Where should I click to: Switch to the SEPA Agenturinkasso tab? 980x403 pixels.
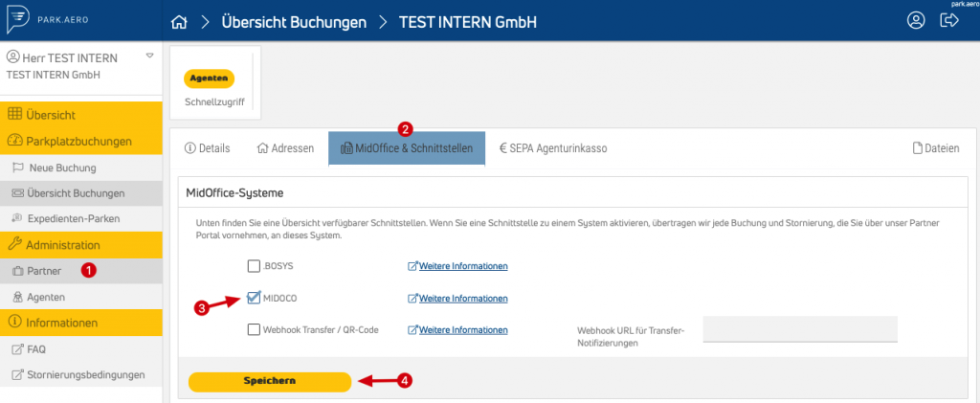tap(553, 148)
